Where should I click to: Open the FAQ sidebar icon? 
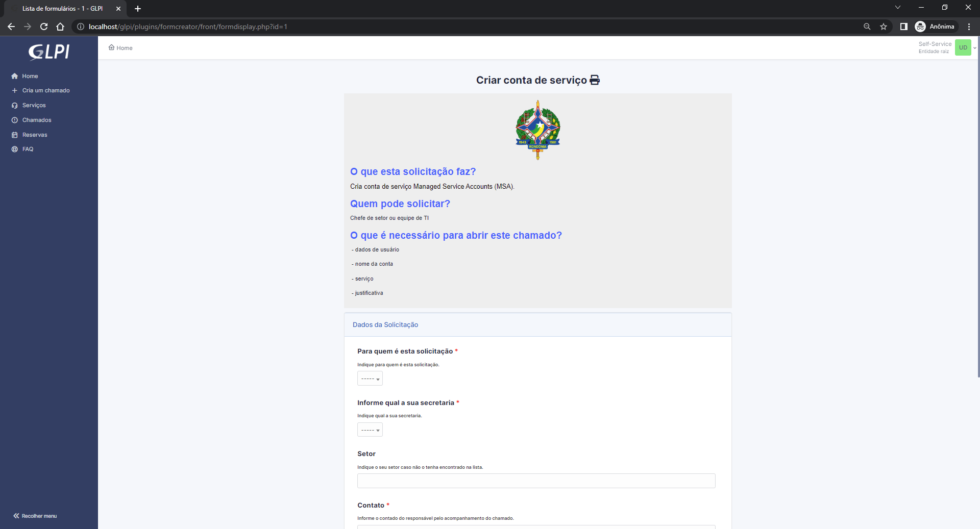(15, 149)
